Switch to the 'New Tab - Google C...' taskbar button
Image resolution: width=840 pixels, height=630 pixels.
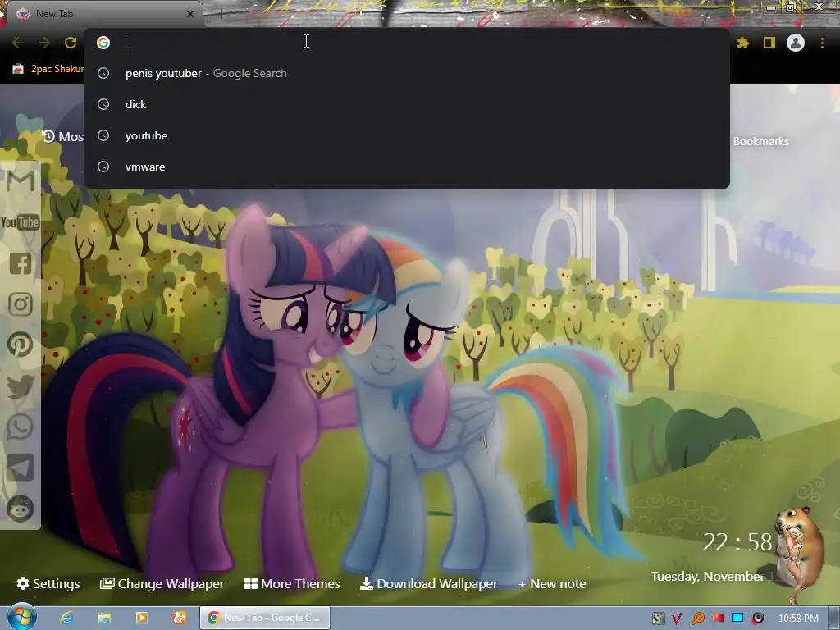coord(265,618)
